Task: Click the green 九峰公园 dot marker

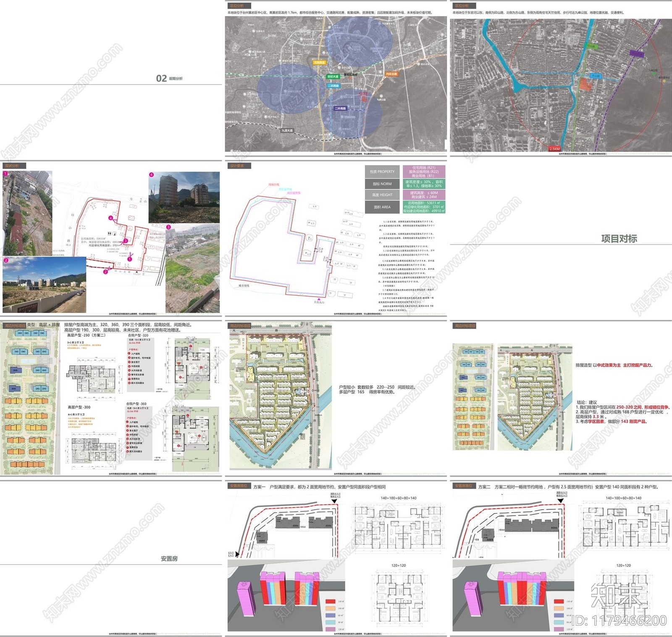Action: 654,73
